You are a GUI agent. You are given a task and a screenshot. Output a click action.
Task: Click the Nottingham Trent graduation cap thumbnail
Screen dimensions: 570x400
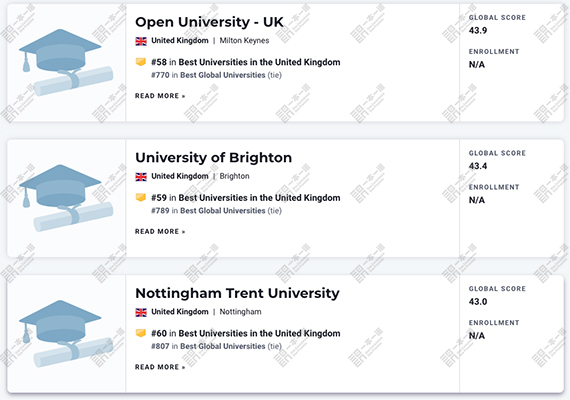[x=66, y=334]
